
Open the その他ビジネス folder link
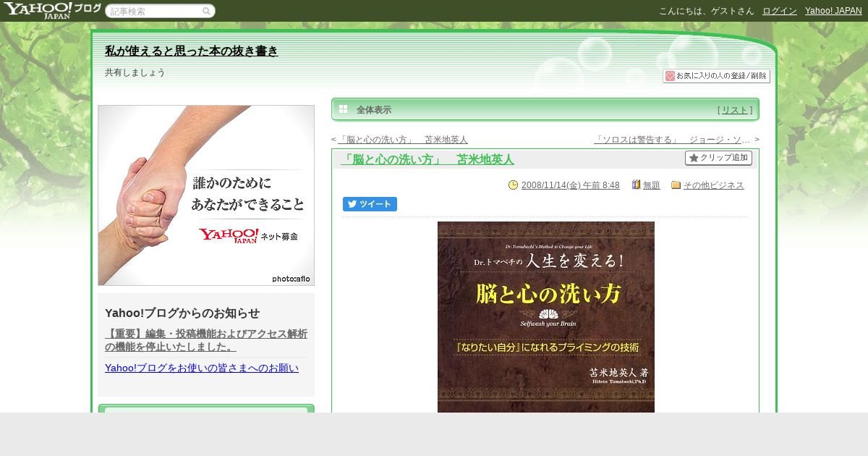(714, 185)
